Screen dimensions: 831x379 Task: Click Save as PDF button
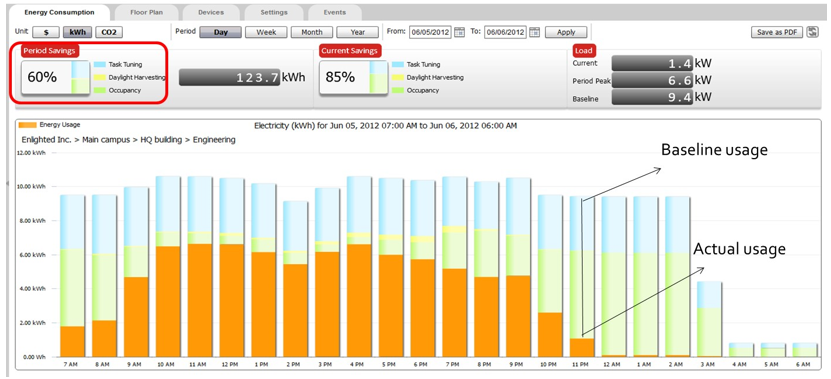pyautogui.click(x=777, y=32)
